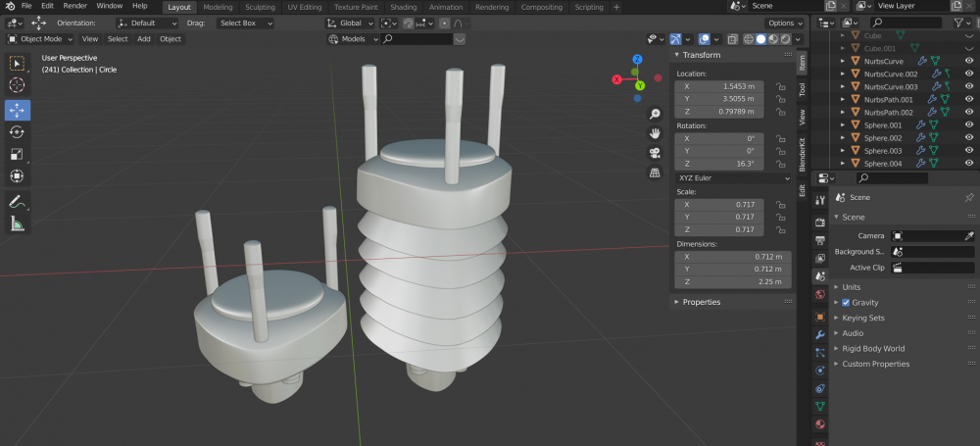
Task: Select the Scale tool in the toolbar
Action: (18, 154)
